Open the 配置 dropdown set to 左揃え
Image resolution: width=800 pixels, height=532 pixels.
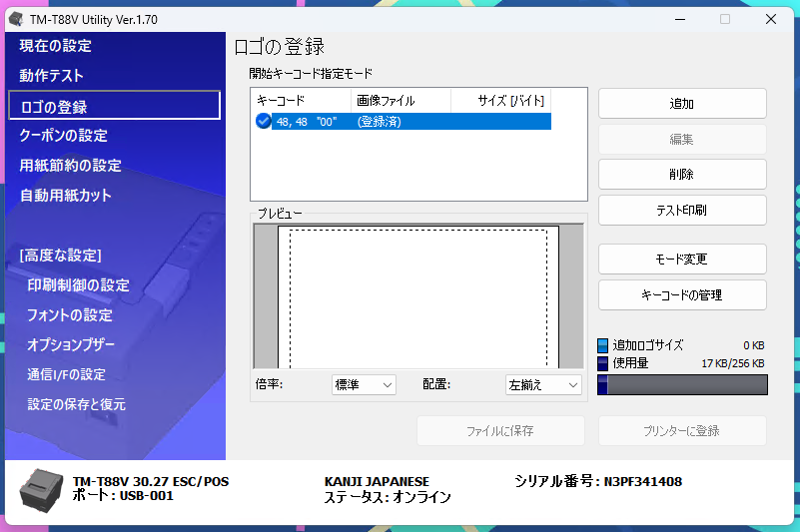coord(543,384)
